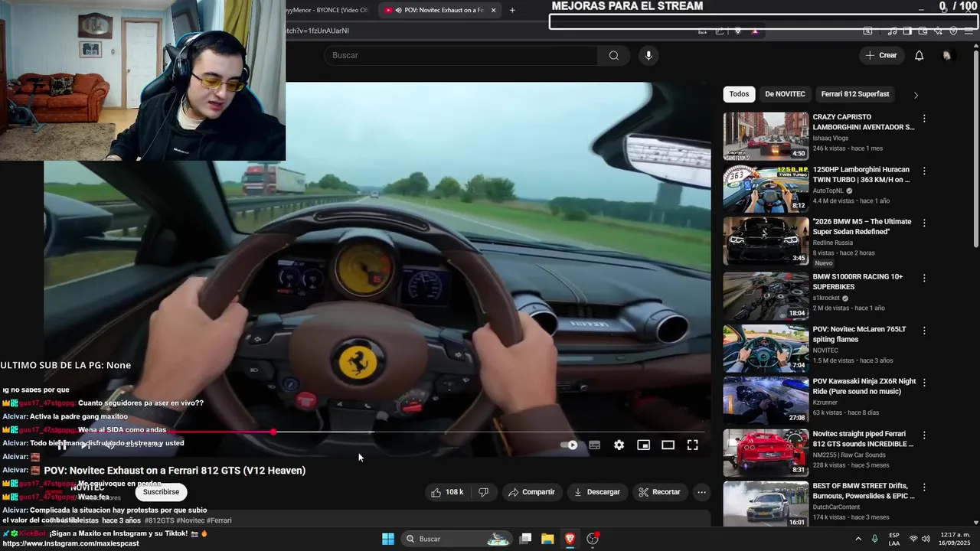Screen dimensions: 980x551
Task: Click the Windows taskbar Buscar search box
Action: [457, 539]
